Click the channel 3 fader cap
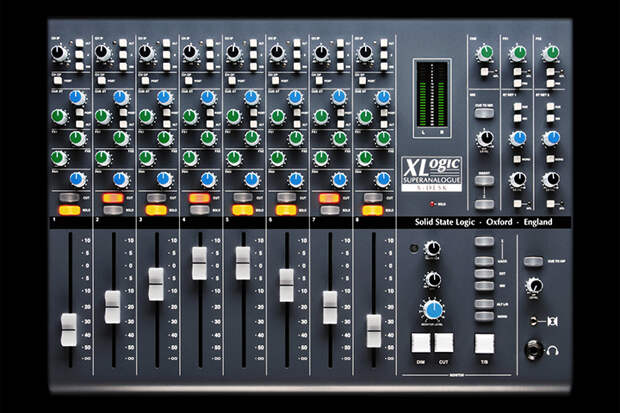Screen dimensions: 620x413 (x=156, y=284)
